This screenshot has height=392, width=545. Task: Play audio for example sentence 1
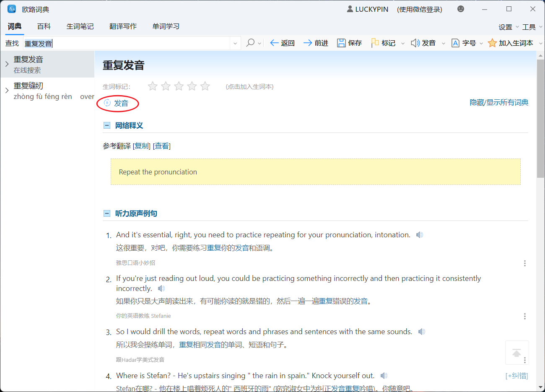(x=420, y=235)
